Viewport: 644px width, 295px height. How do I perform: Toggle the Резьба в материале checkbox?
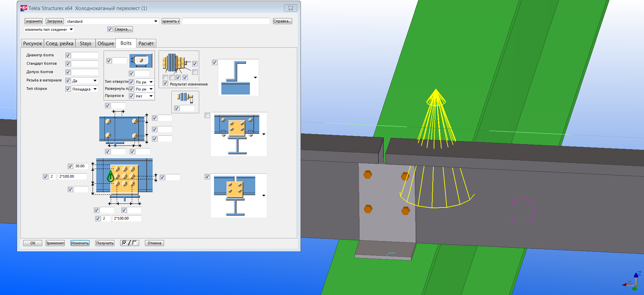68,80
